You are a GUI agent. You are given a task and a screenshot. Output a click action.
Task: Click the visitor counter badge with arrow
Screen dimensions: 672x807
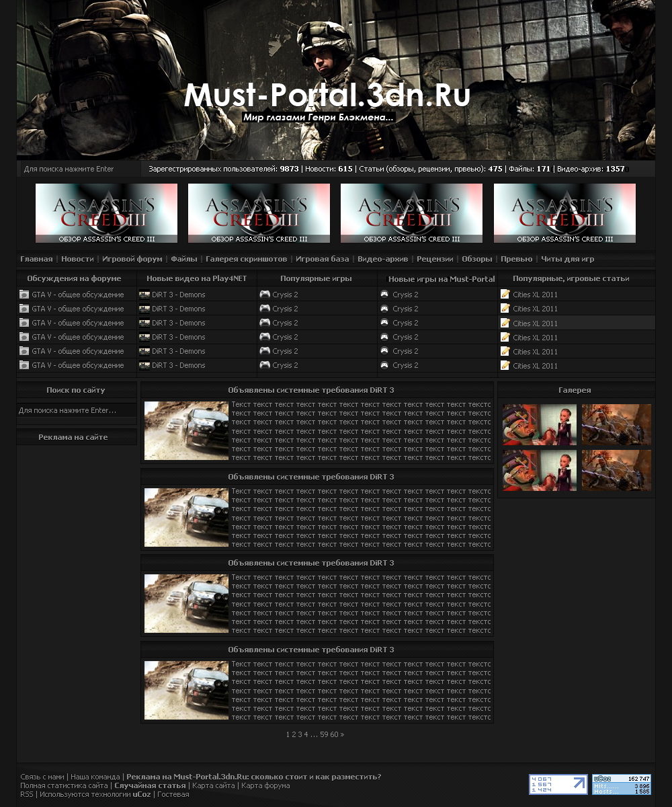point(558,784)
